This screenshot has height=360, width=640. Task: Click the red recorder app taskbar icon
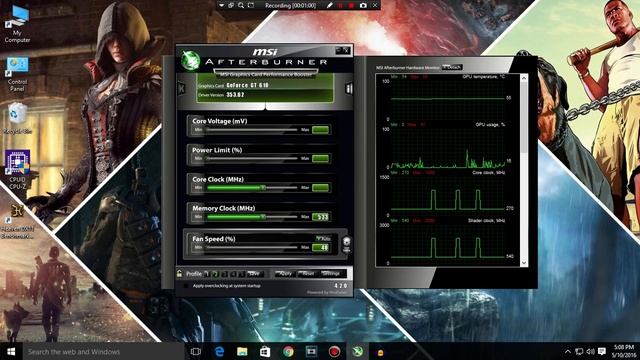(x=334, y=351)
